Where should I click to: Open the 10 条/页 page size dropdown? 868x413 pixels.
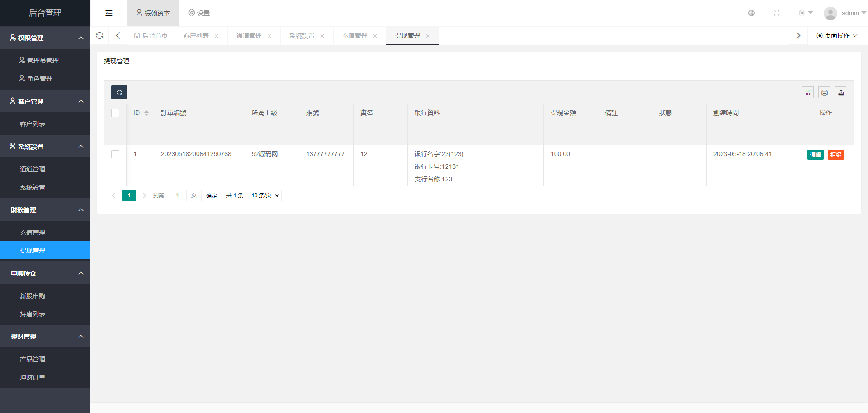(x=265, y=195)
